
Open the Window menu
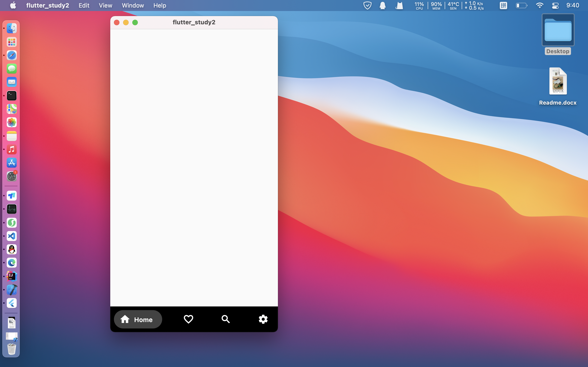pyautogui.click(x=133, y=5)
